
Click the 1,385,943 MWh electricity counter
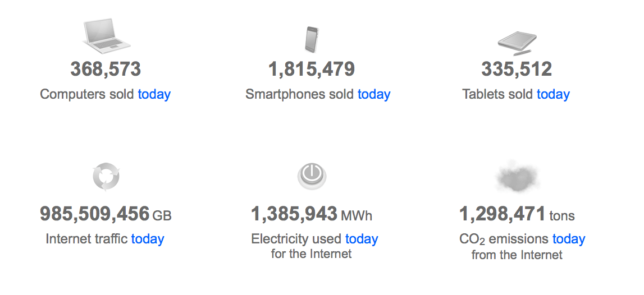295,214
